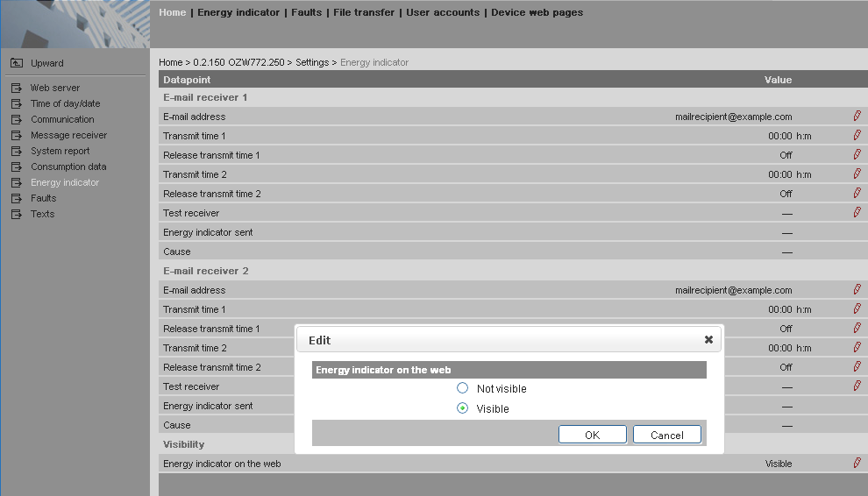This screenshot has width=868, height=496.
Task: Click the first mailrecipient@example.com value
Action: point(734,117)
